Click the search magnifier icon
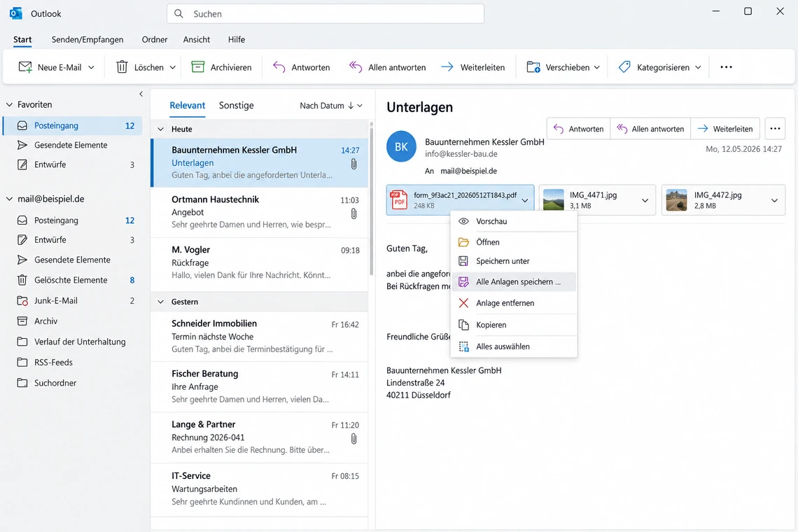Screen dimensions: 798x532 [x=178, y=14]
